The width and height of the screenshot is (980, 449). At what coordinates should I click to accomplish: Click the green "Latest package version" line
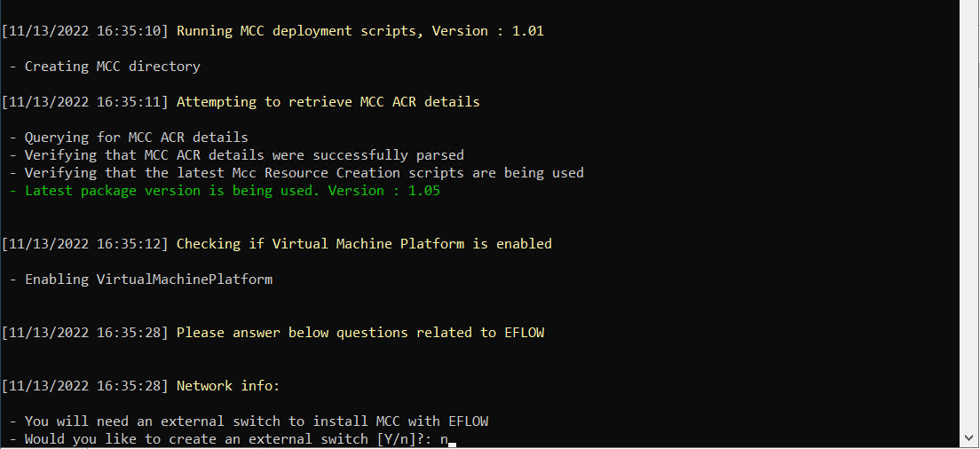(232, 191)
